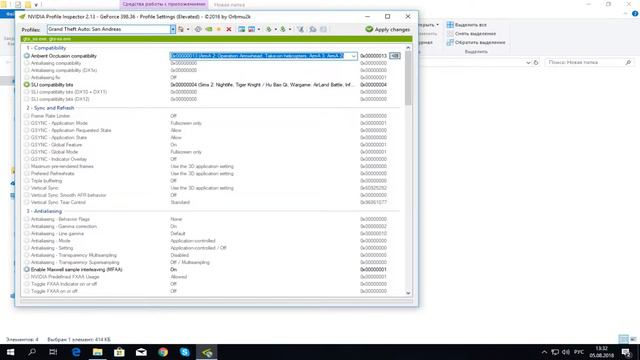Click the help icon in Explorer window
Viewport: 640px width, 360px height.
point(635,13)
